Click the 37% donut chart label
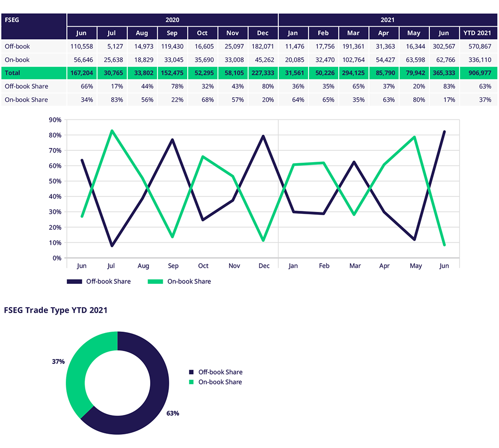 tap(58, 362)
